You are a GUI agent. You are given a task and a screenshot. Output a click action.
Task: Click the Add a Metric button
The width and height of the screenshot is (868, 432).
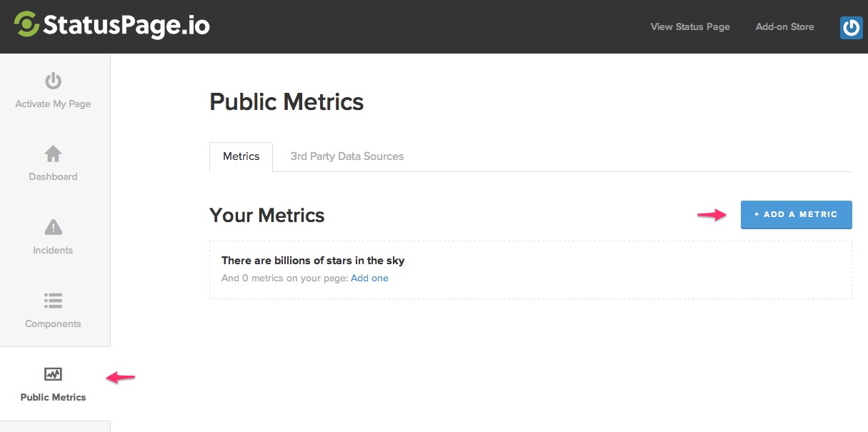[796, 214]
